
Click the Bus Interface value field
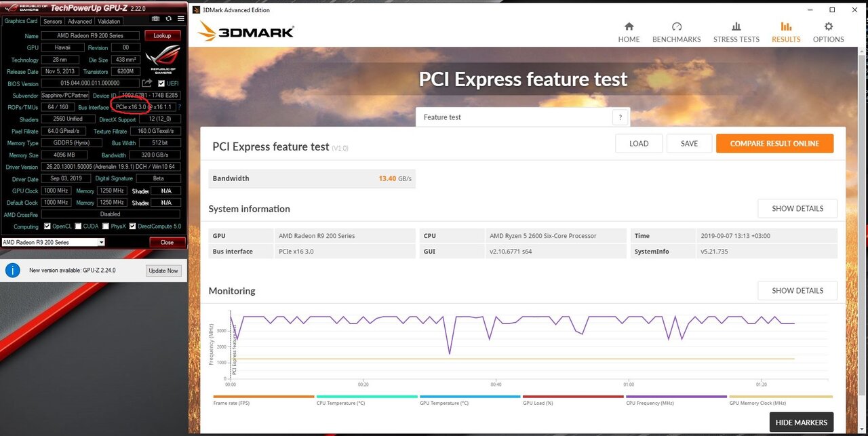[x=144, y=107]
